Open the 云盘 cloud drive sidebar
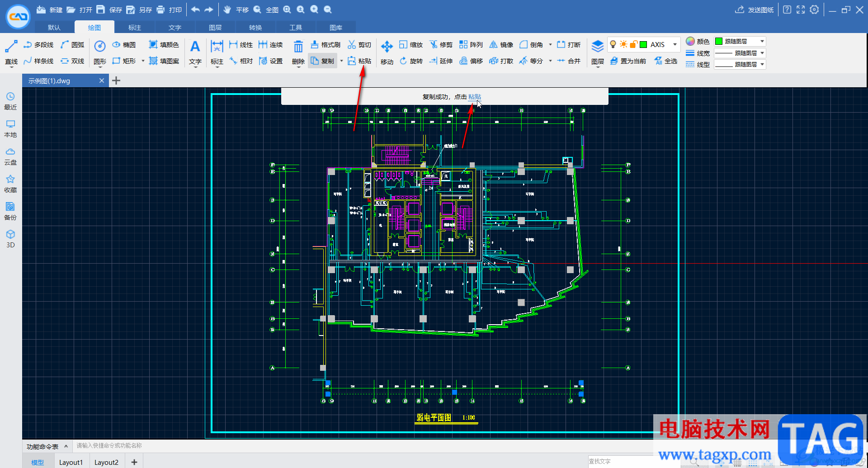 pyautogui.click(x=10, y=156)
